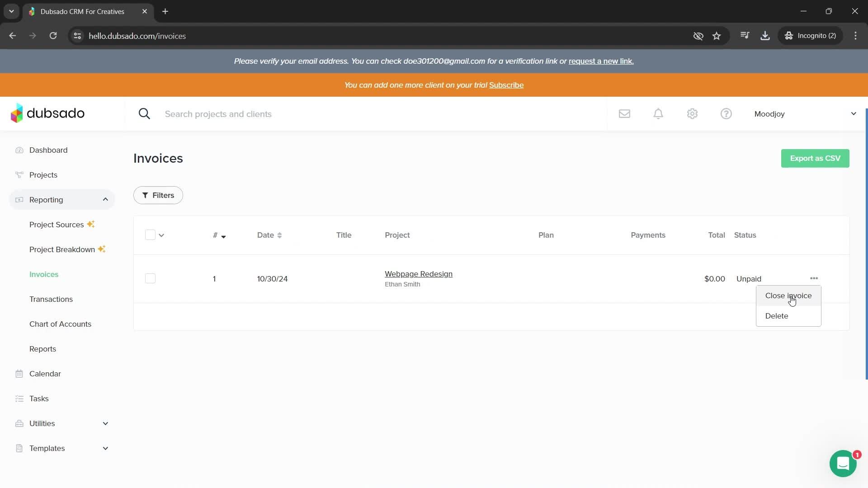The height and width of the screenshot is (488, 868).
Task: Open the help question mark icon
Action: 726,114
